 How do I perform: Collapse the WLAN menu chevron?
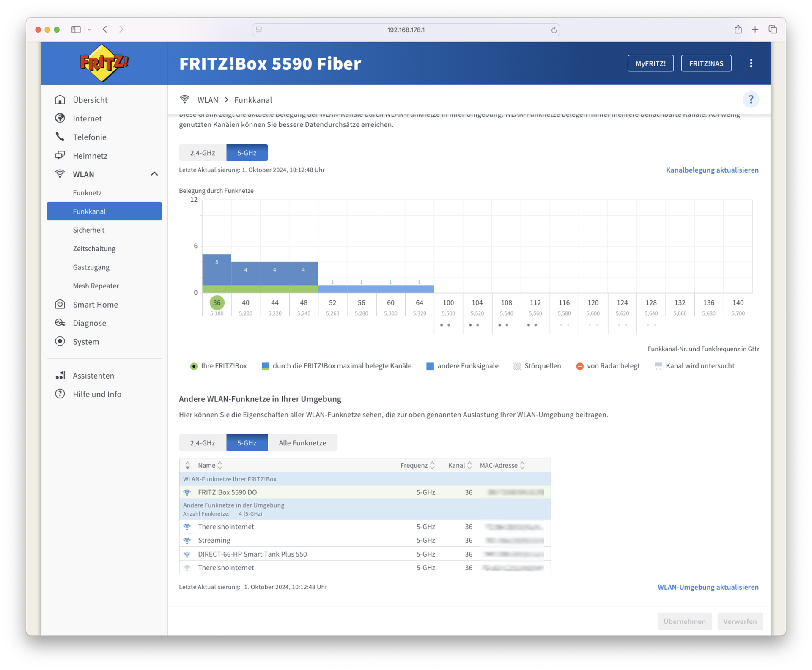tap(154, 174)
